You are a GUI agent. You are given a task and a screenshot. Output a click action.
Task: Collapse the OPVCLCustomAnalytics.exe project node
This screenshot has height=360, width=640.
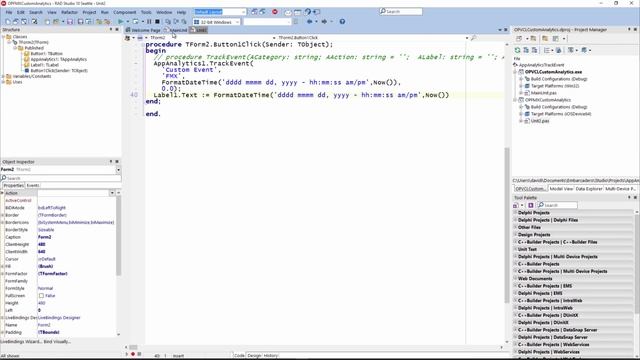click(x=515, y=72)
